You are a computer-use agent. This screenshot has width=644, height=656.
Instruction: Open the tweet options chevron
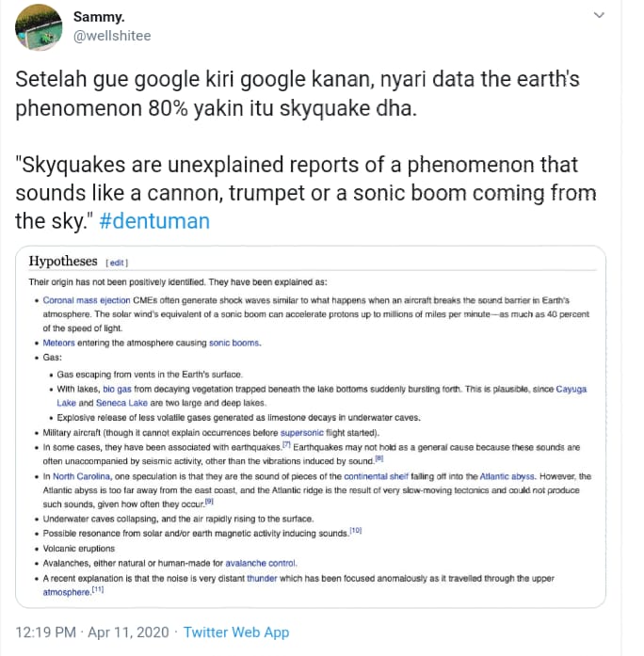(x=599, y=17)
